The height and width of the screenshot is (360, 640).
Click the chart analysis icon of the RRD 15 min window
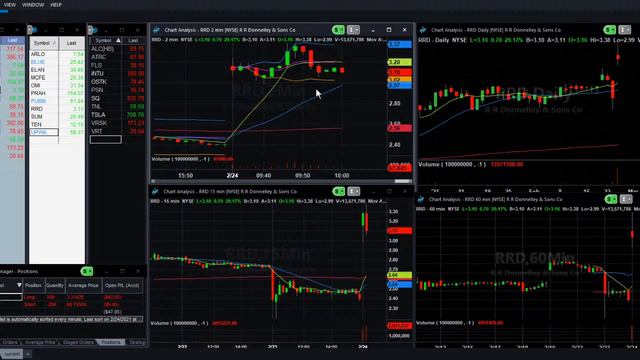click(155, 191)
